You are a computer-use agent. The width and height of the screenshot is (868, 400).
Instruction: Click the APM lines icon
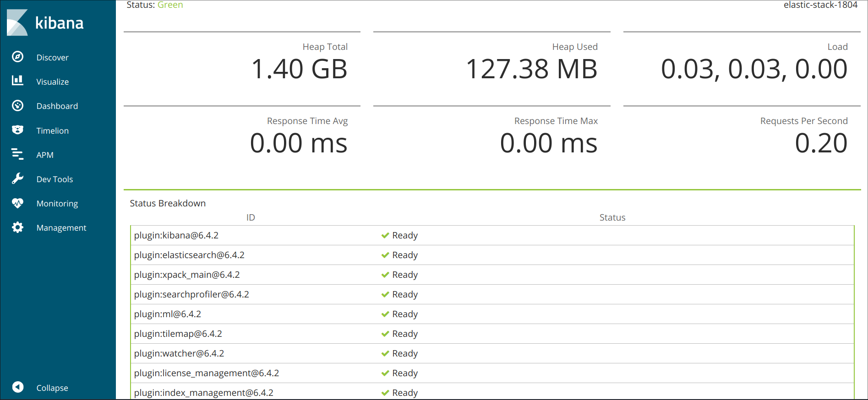click(x=17, y=154)
